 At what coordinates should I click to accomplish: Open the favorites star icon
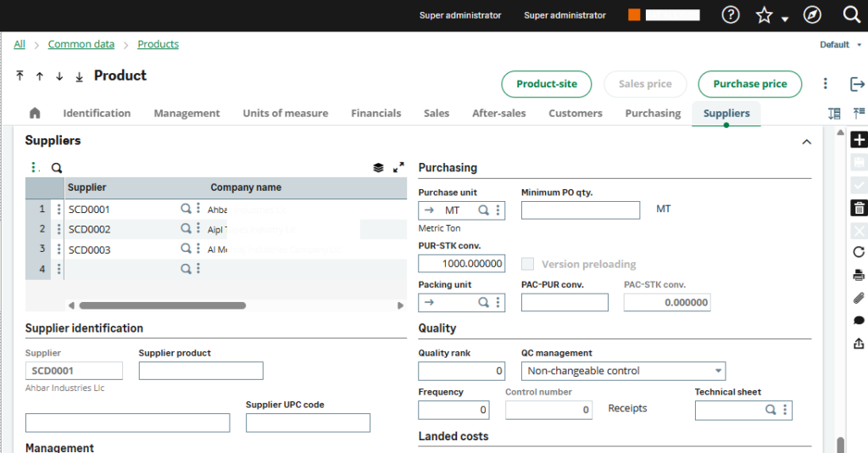765,15
